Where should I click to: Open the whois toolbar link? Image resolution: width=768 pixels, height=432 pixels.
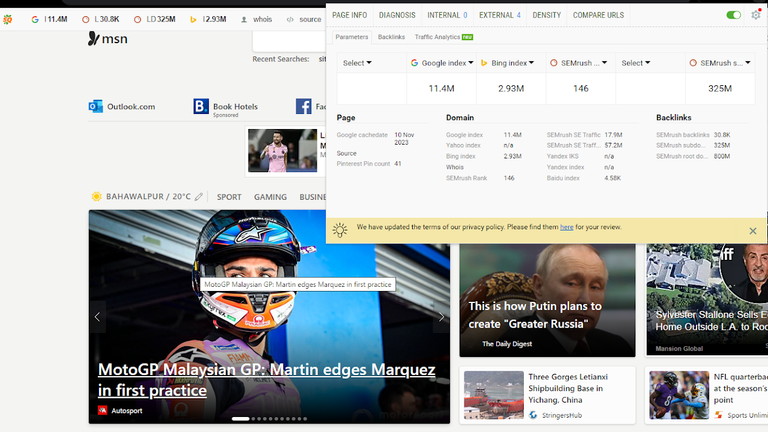pos(257,20)
